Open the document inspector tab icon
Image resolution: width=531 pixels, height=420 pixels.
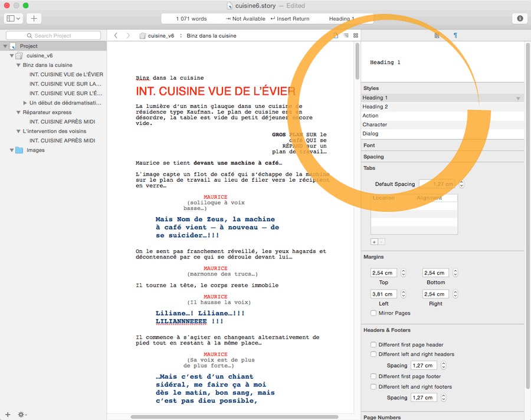pyautogui.click(x=437, y=35)
